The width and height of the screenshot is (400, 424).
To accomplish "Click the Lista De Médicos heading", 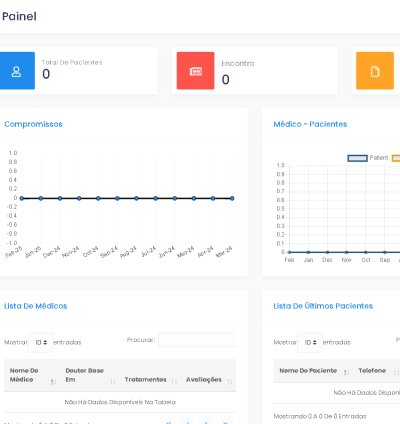I will (36, 306).
